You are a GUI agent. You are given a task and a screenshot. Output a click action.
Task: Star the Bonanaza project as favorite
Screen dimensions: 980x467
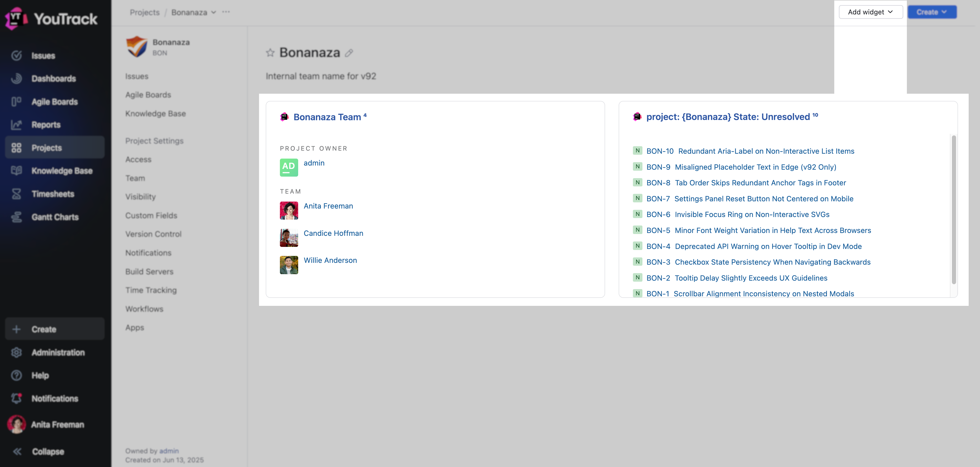270,53
